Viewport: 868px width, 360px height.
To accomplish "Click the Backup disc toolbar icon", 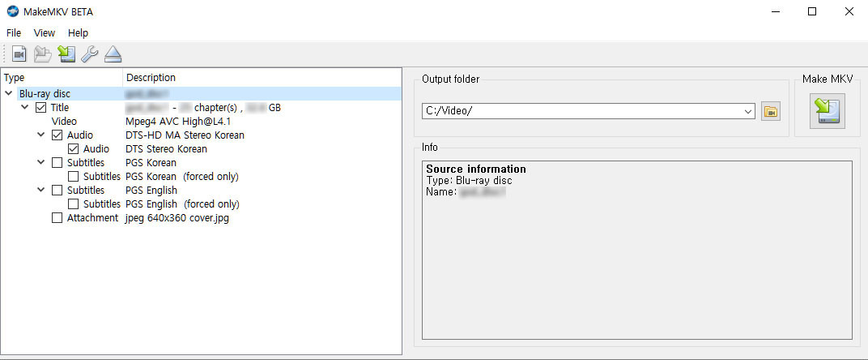I will pos(43,54).
